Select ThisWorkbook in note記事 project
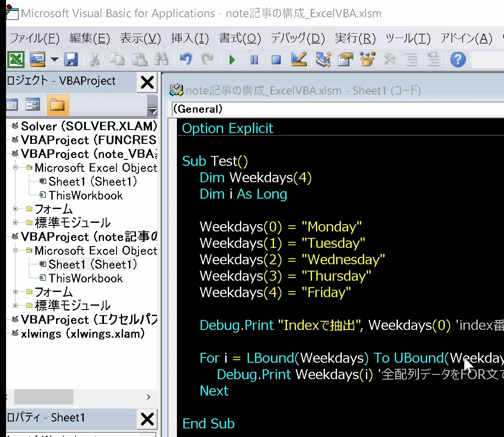 coord(85,278)
